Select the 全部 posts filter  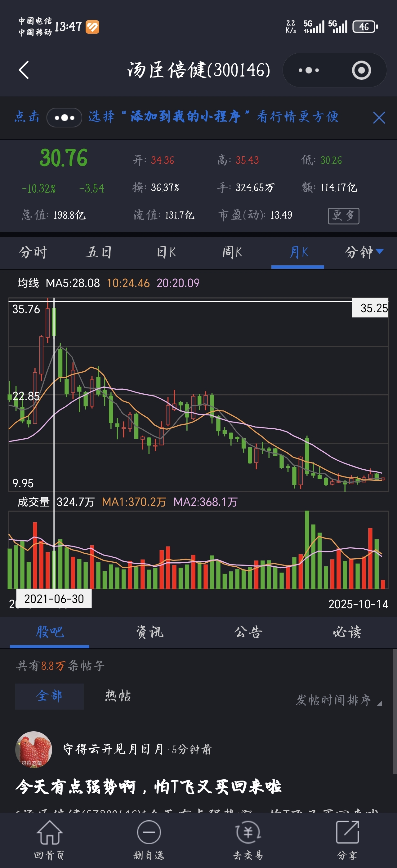49,696
